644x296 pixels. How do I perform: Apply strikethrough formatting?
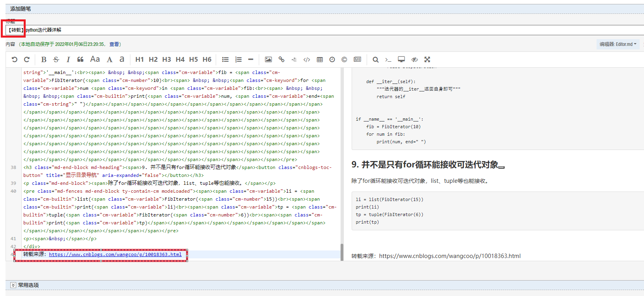click(56, 59)
